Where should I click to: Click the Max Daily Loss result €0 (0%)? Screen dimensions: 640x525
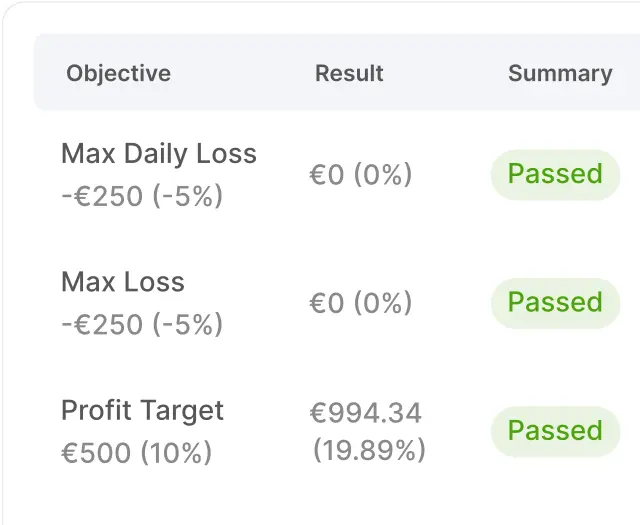pyautogui.click(x=361, y=175)
